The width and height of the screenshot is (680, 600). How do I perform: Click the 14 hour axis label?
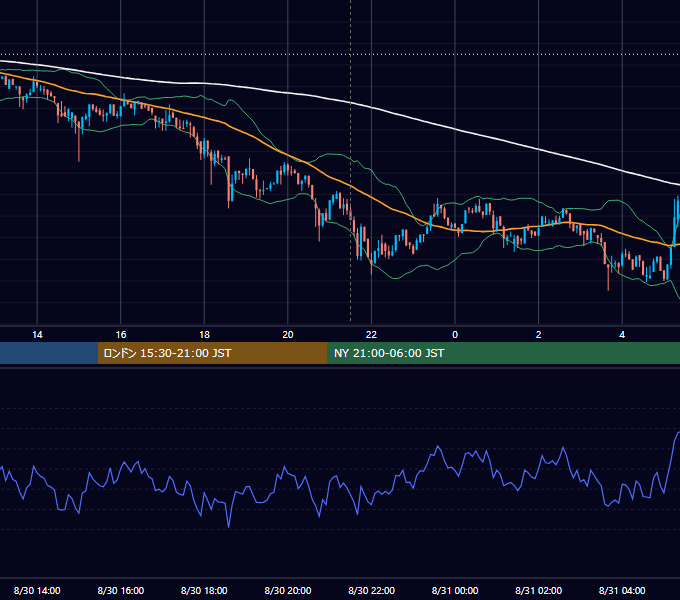pyautogui.click(x=37, y=335)
